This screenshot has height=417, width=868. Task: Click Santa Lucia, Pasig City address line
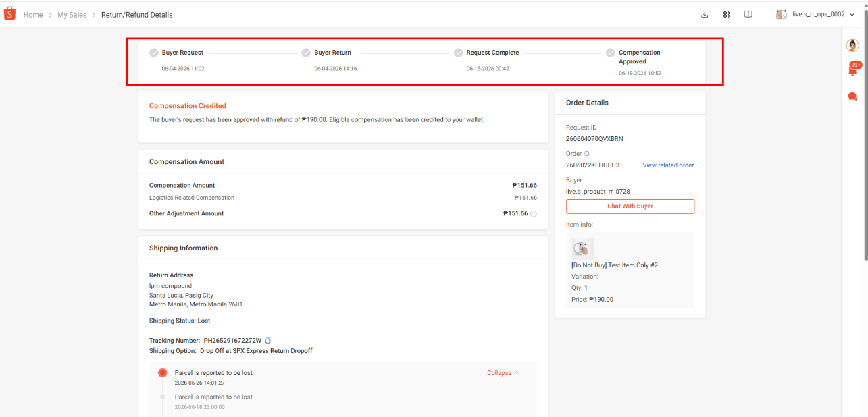[181, 296]
